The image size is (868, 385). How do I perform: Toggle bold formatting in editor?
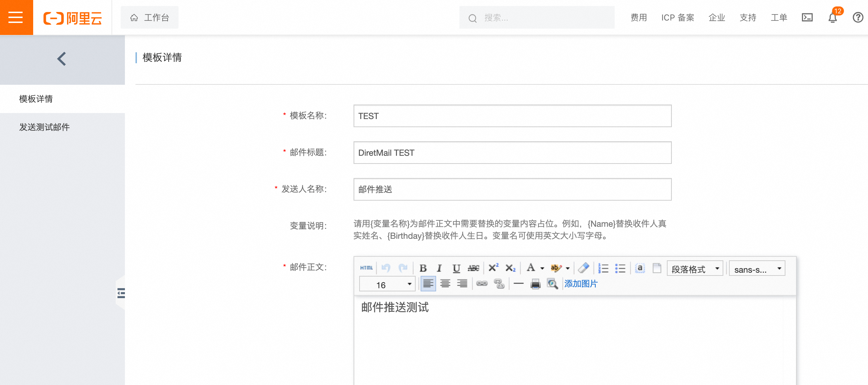(423, 268)
